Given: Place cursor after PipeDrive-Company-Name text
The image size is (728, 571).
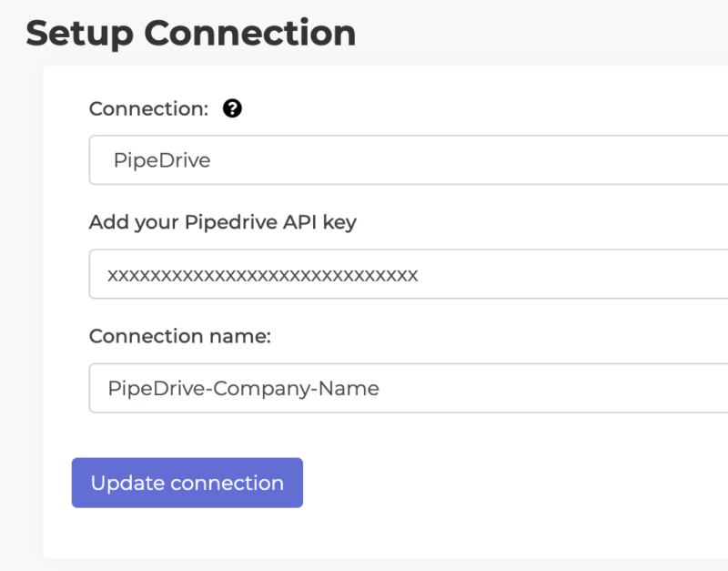Looking at the screenshot, I should click(379, 389).
